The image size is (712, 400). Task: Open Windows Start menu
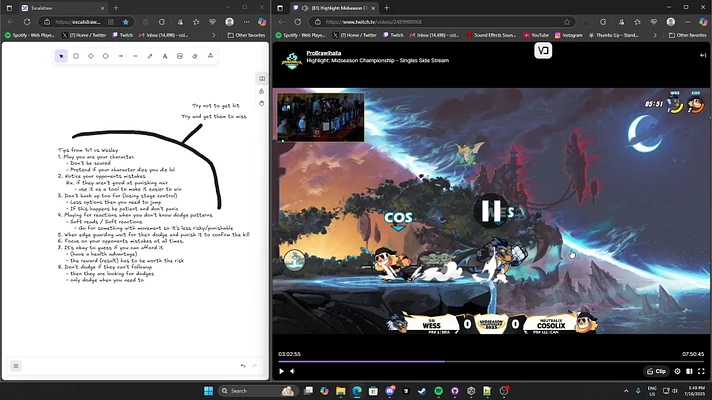208,391
